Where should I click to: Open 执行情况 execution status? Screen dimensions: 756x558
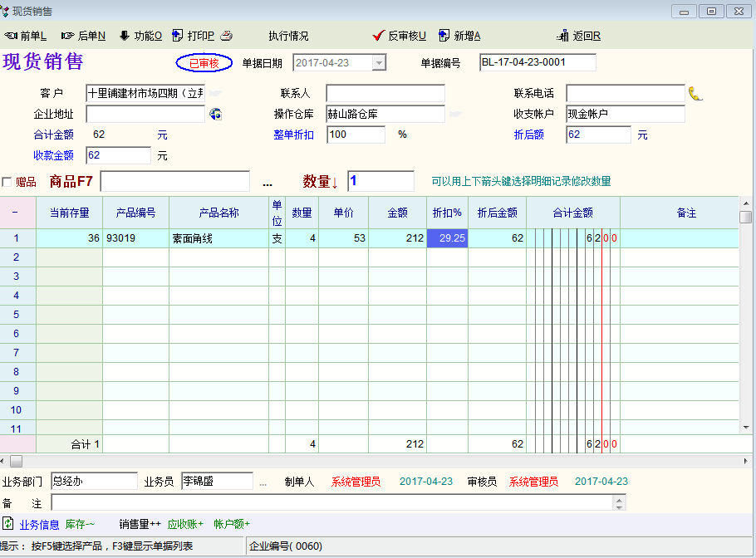pyautogui.click(x=288, y=36)
